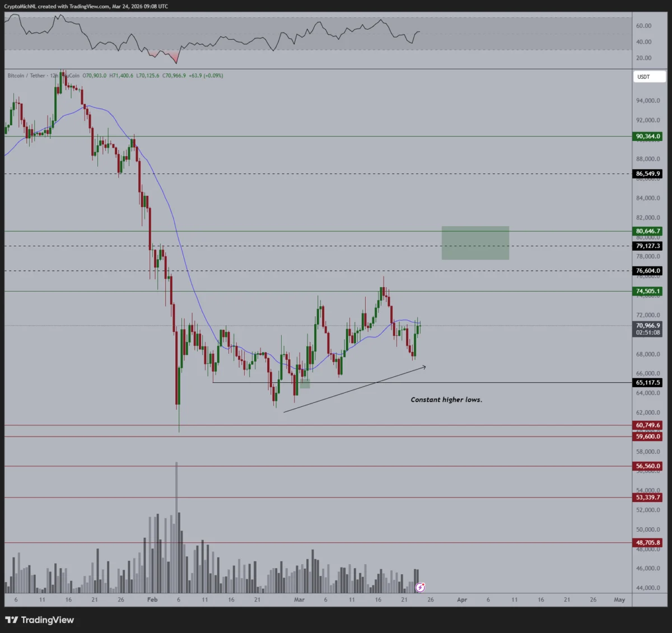Image resolution: width=672 pixels, height=633 pixels.
Task: Click the current price 70,966.9 label
Action: point(648,325)
